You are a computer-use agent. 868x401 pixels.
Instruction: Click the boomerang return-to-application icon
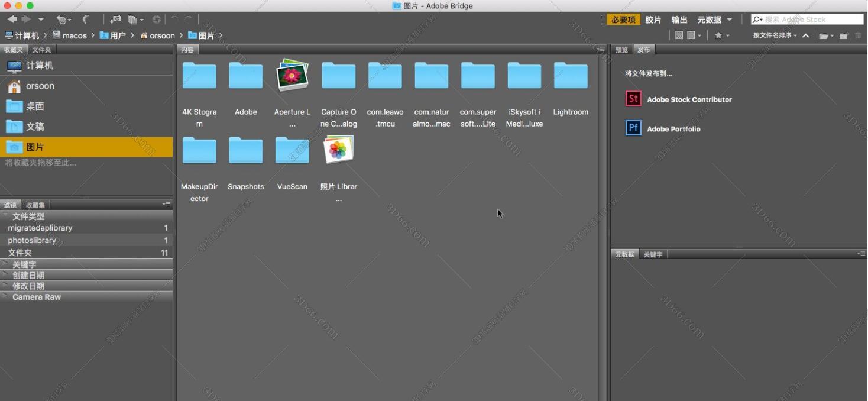(86, 20)
